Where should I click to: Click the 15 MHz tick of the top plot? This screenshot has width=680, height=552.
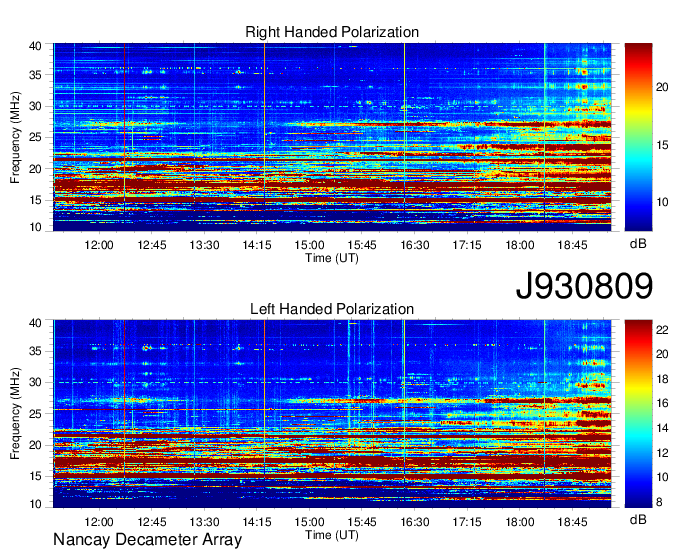[x=35, y=200]
